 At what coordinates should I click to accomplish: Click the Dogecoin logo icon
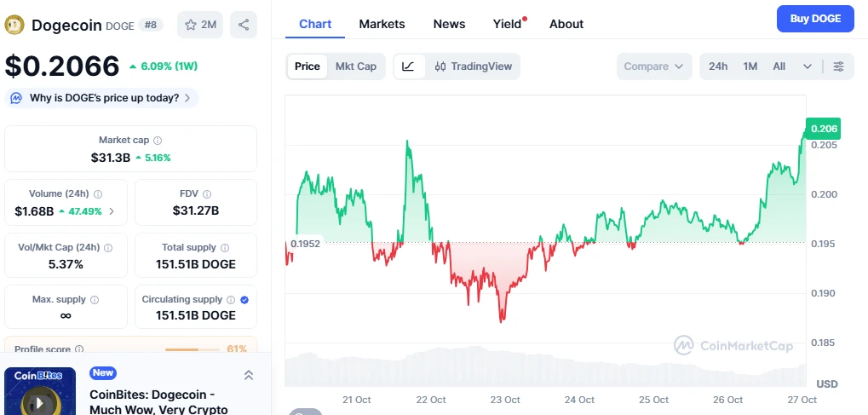coord(14,25)
